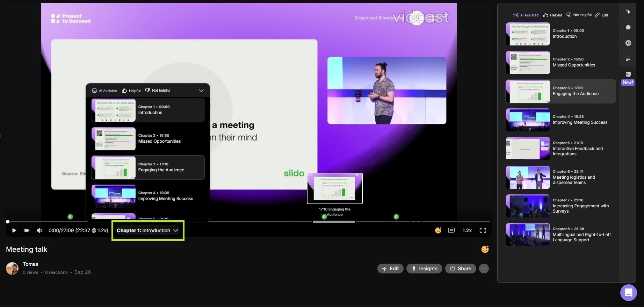Click the Meeting talk title
The width and height of the screenshot is (644, 307).
click(x=27, y=249)
